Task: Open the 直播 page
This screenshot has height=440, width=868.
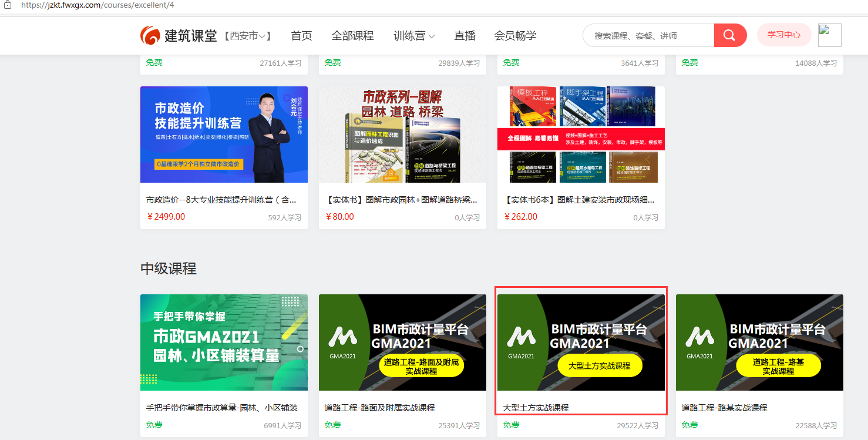Action: (465, 36)
